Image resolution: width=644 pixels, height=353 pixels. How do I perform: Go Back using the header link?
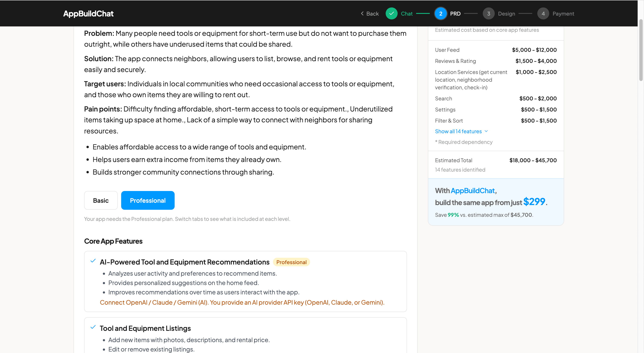click(370, 13)
